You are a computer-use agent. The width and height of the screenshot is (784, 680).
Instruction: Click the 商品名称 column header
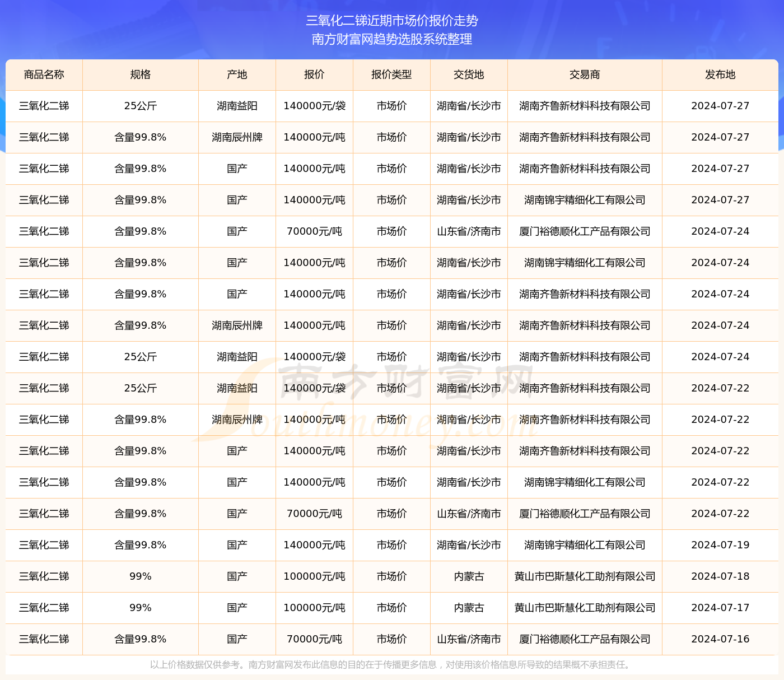pyautogui.click(x=44, y=74)
